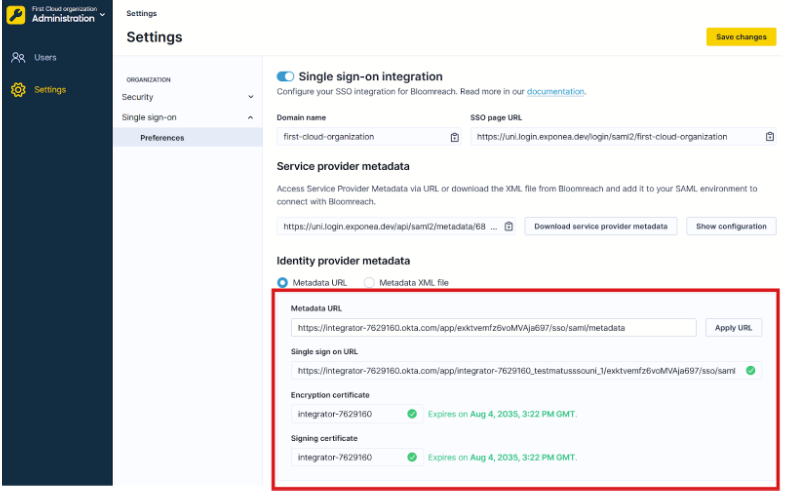789x493 pixels.
Task: Click the Signing certificate expiry date text
Action: pyautogui.click(x=502, y=458)
